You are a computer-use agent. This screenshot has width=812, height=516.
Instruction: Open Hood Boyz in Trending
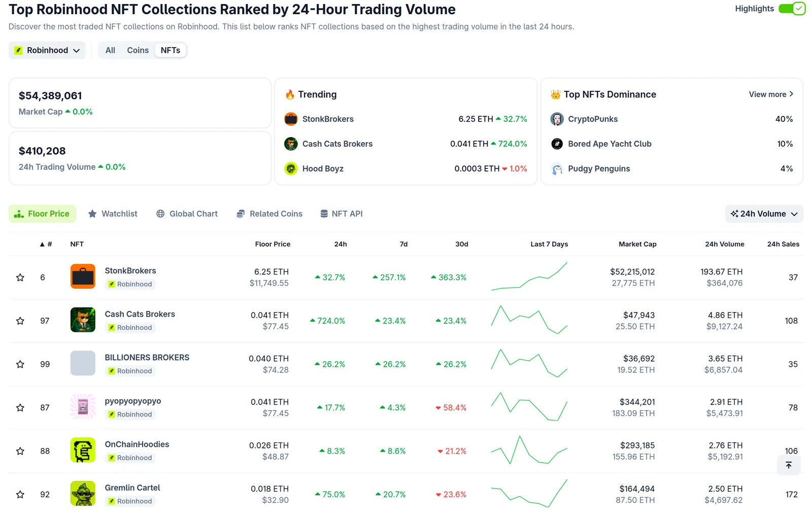pos(323,169)
